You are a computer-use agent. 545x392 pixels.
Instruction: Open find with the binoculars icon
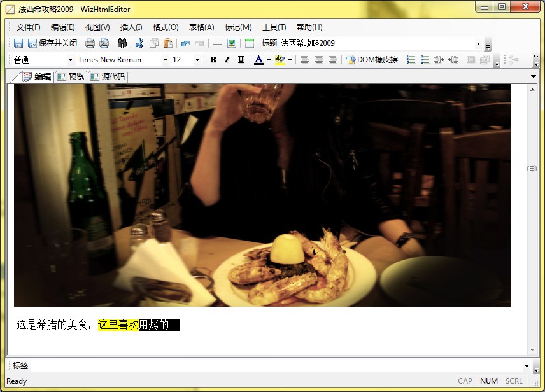pyautogui.click(x=122, y=43)
